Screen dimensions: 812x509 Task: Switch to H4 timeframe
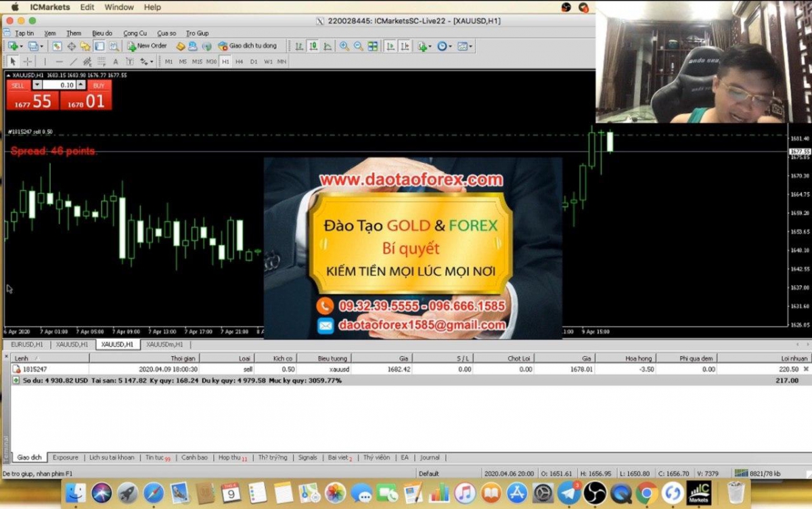click(x=239, y=62)
